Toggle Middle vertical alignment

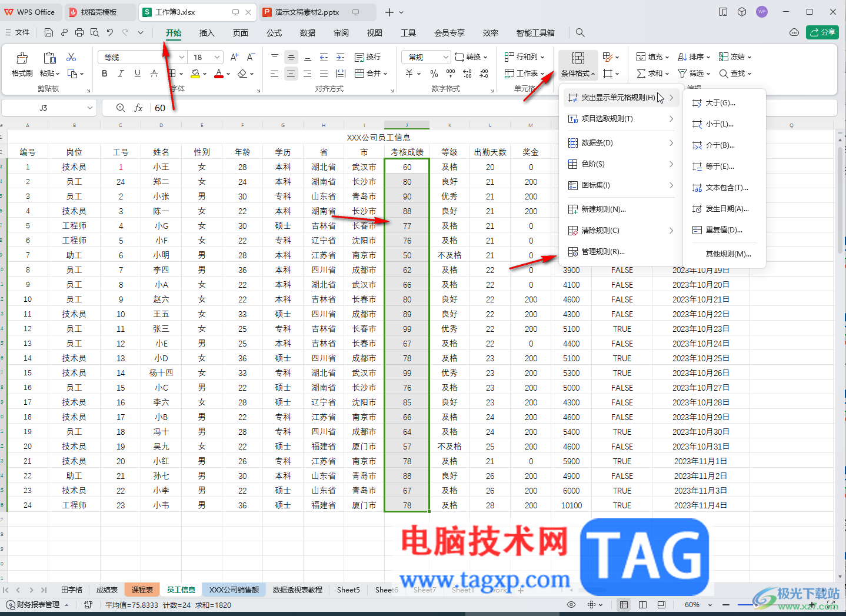click(291, 57)
